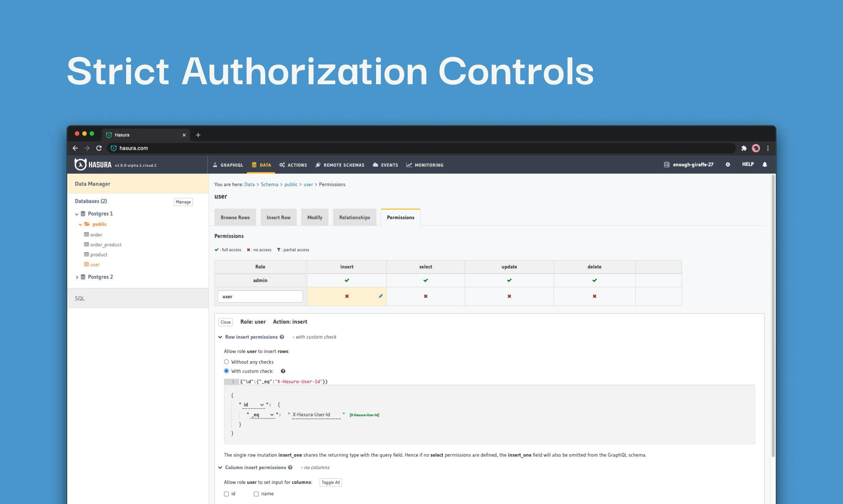Click the public schema folder icon

tap(87, 224)
